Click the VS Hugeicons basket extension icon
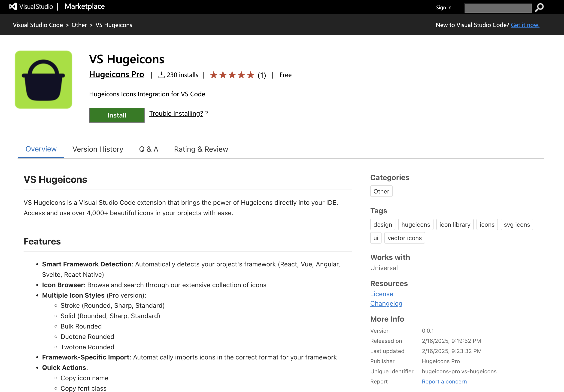 pos(43,80)
